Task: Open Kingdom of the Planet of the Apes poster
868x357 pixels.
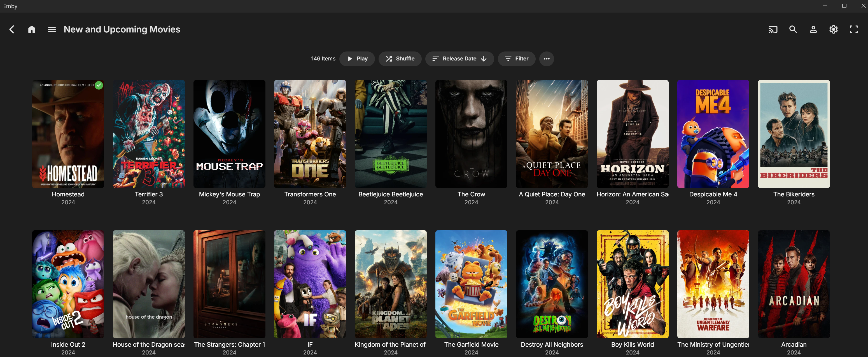Action: click(x=391, y=284)
